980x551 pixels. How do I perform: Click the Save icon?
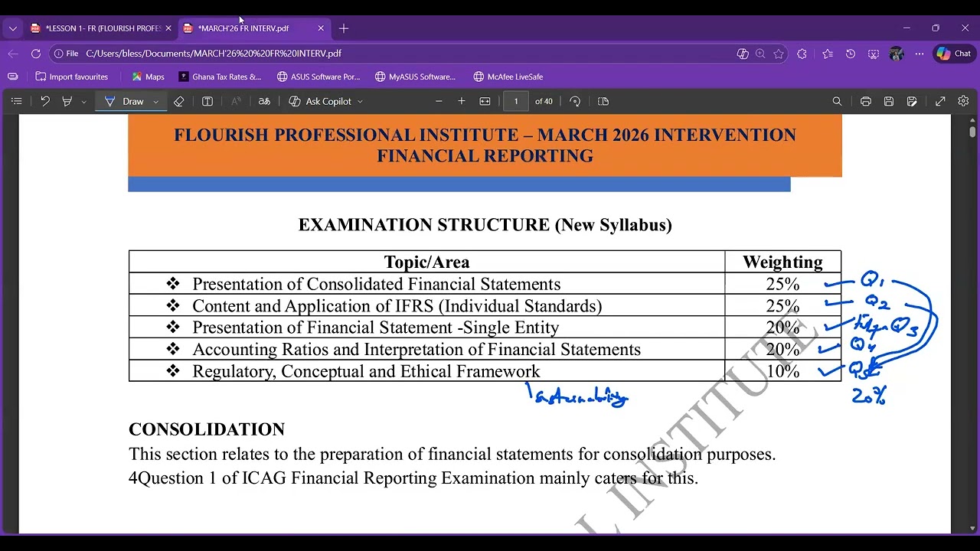889,101
